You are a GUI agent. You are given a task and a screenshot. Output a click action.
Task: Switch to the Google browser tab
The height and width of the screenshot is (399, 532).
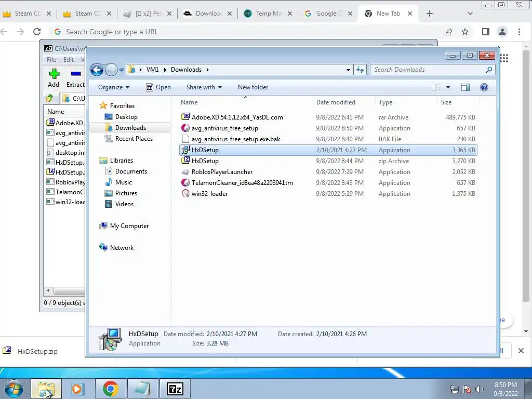[x=328, y=14]
